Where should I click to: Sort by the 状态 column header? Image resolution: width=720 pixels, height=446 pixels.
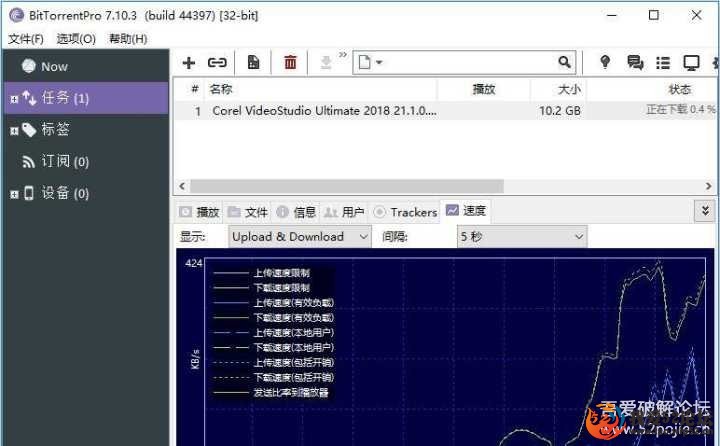tap(652, 89)
